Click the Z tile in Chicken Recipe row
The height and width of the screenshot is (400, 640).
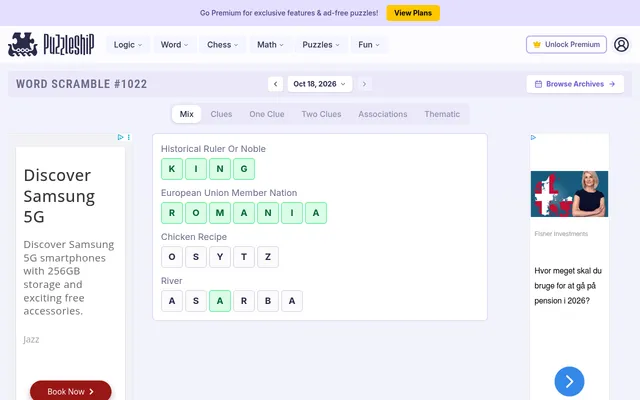click(268, 257)
